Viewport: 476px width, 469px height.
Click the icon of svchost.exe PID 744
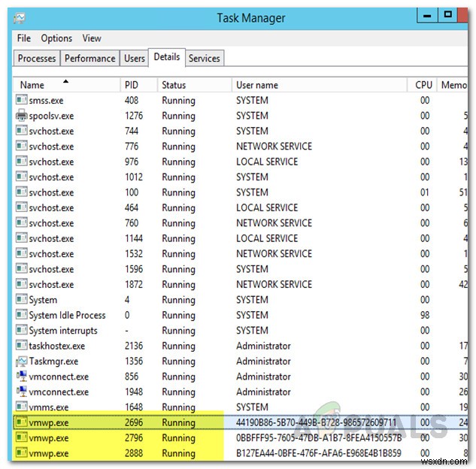pyautogui.click(x=21, y=130)
